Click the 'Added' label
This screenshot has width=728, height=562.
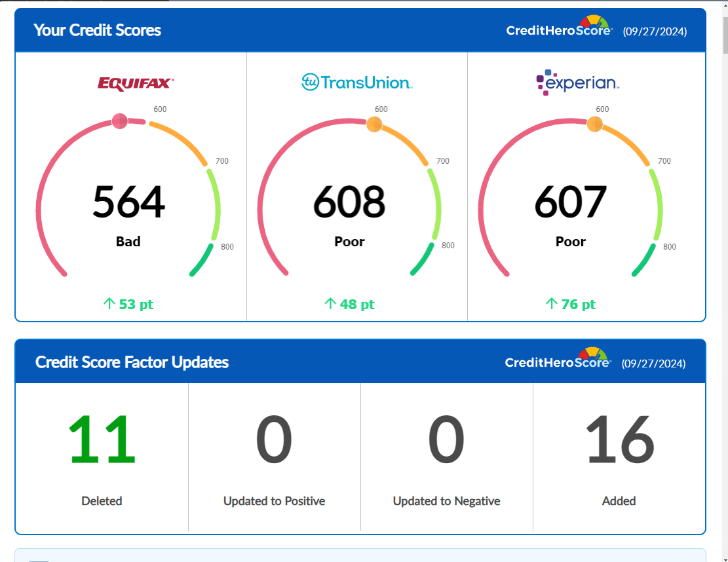[x=619, y=501]
